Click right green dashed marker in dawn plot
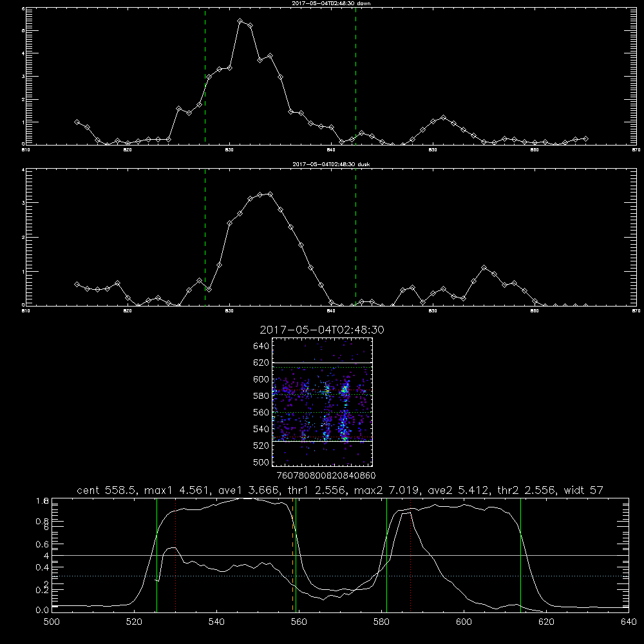644x644 pixels. click(x=355, y=76)
